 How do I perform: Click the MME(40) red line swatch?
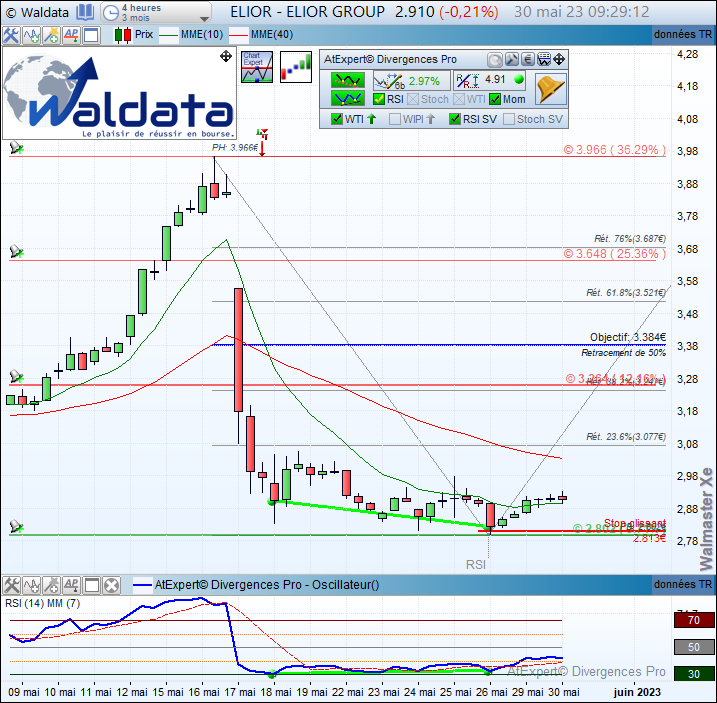coord(239,35)
